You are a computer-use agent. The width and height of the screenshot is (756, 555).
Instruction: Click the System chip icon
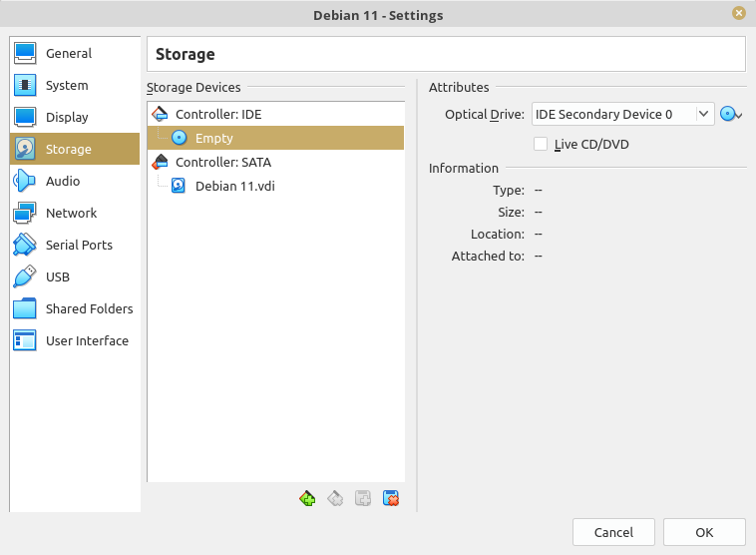pos(25,85)
